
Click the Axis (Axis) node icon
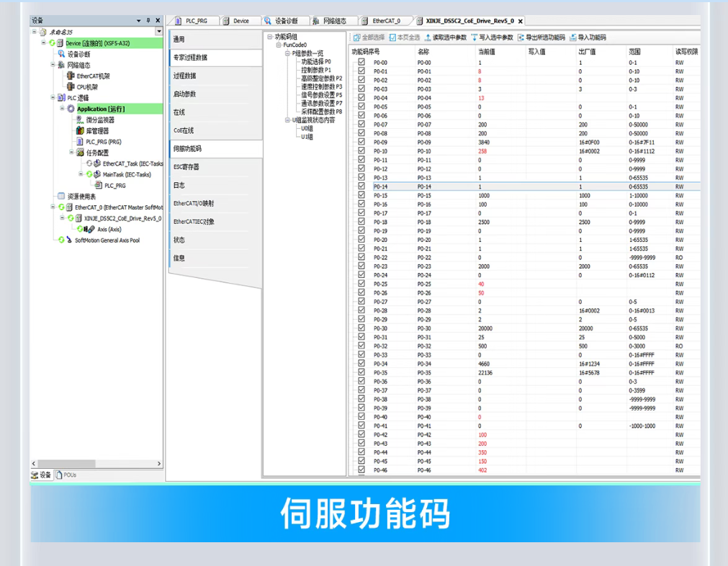[89, 229]
